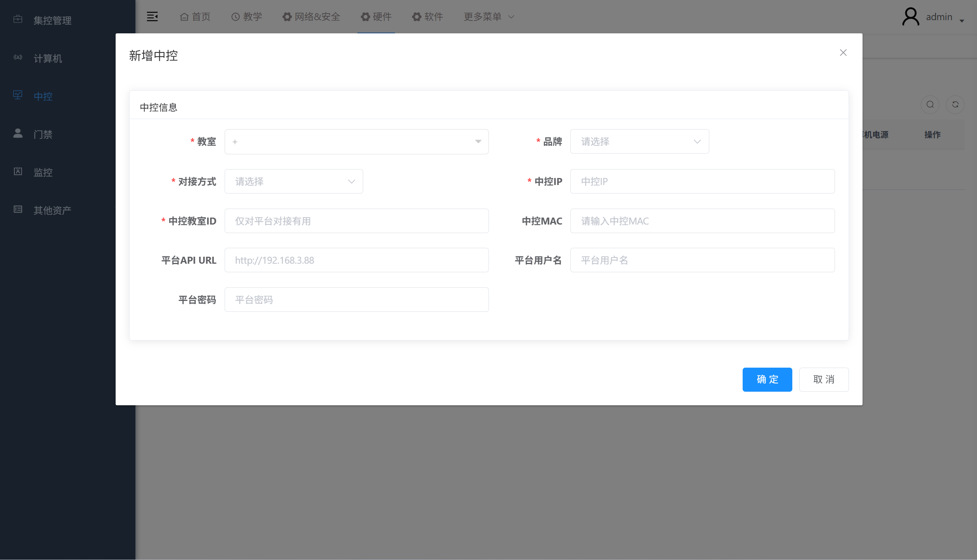Click the 监控 sidebar icon

pyautogui.click(x=18, y=171)
